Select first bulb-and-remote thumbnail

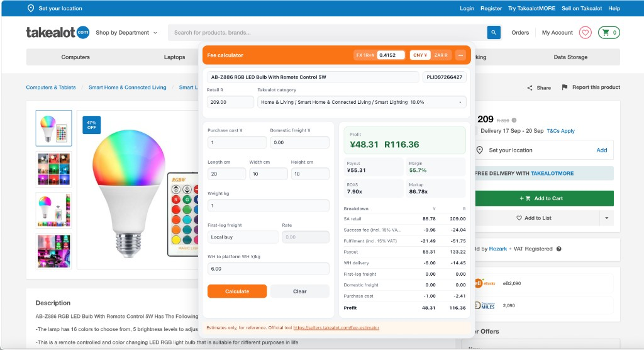click(x=54, y=128)
